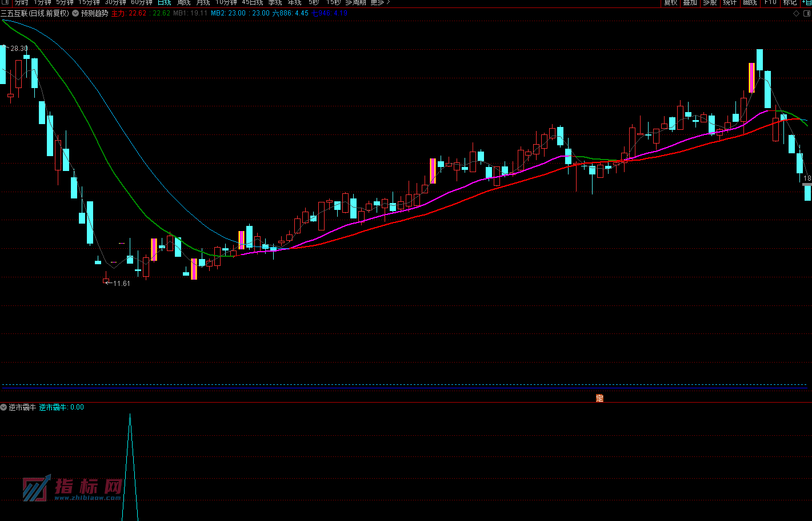Click the blue horizontal line above sub-chart
The image size is (812, 521).
point(405,388)
